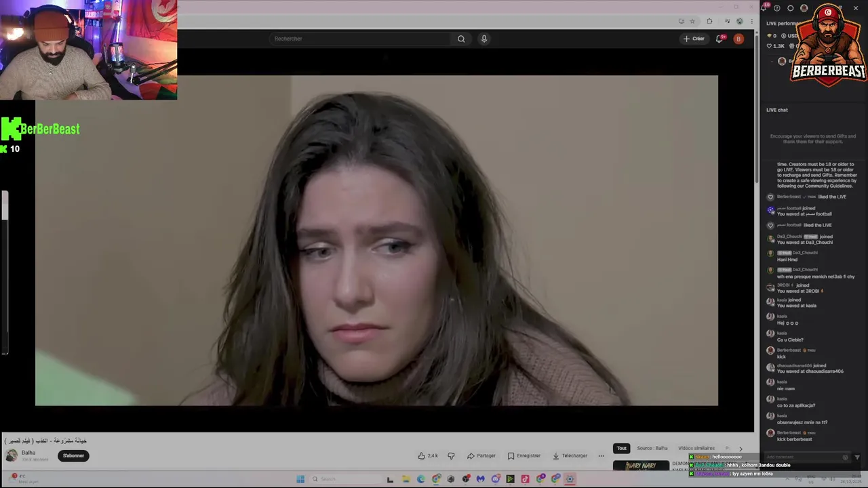Dislike the video with thumbs down

coord(451,455)
